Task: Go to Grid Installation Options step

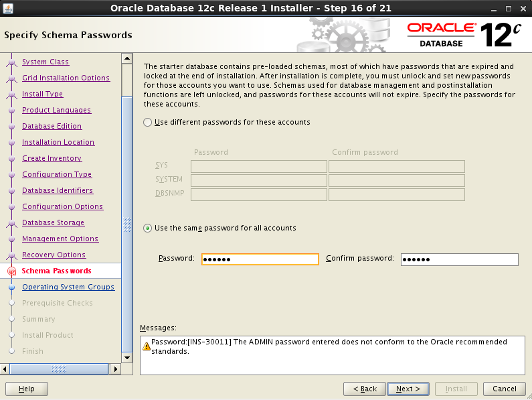Action: click(x=66, y=78)
